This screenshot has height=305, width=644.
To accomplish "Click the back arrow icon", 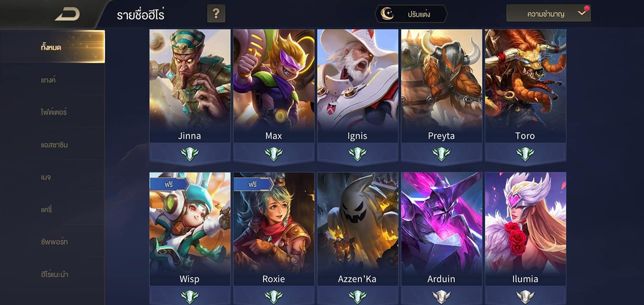I will [67, 14].
